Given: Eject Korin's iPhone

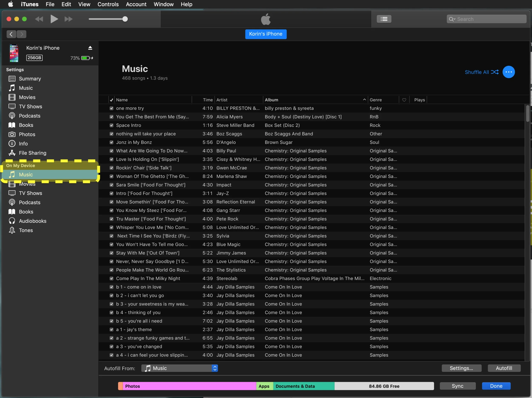Looking at the screenshot, I should click(90, 48).
